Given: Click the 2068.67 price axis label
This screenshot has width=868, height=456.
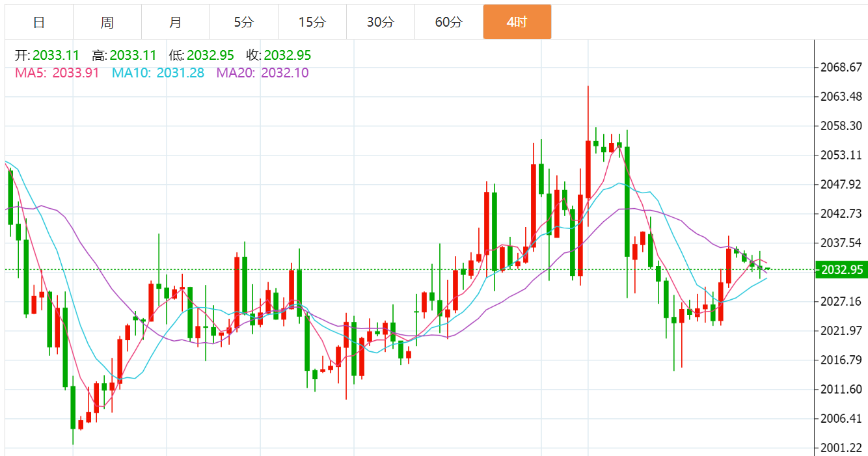Looking at the screenshot, I should (x=842, y=68).
